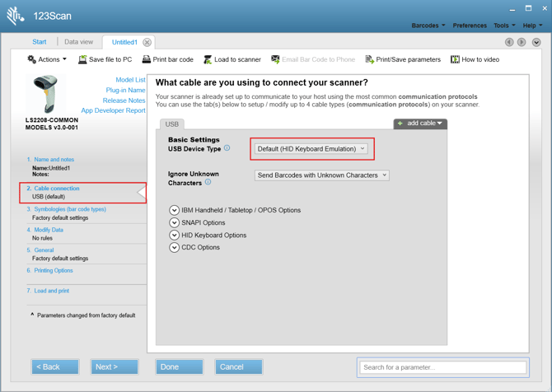Expand SNAPI Options section
Viewport: 552px width, 392px height.
174,222
